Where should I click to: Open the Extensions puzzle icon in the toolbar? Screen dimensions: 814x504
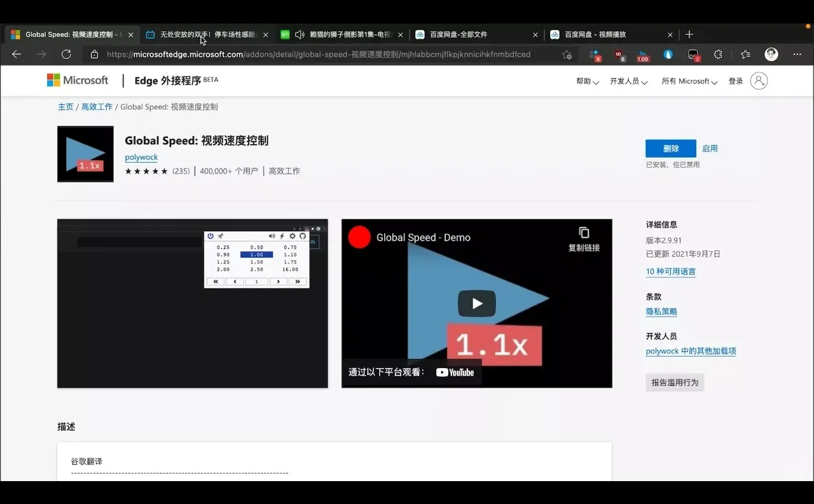[718, 54]
